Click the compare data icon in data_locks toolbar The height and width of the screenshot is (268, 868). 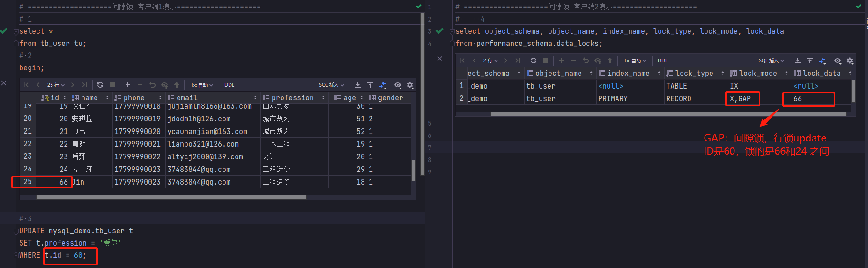(822, 60)
